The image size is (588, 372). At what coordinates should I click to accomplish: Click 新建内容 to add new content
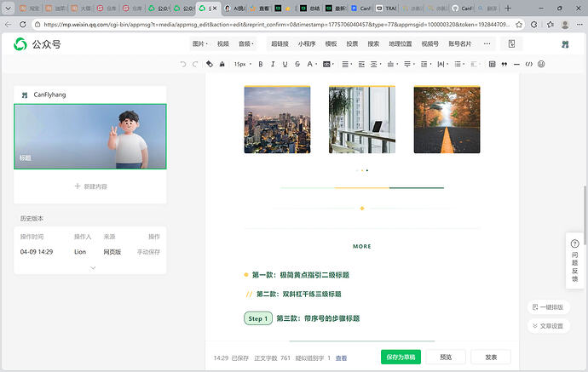[90, 186]
